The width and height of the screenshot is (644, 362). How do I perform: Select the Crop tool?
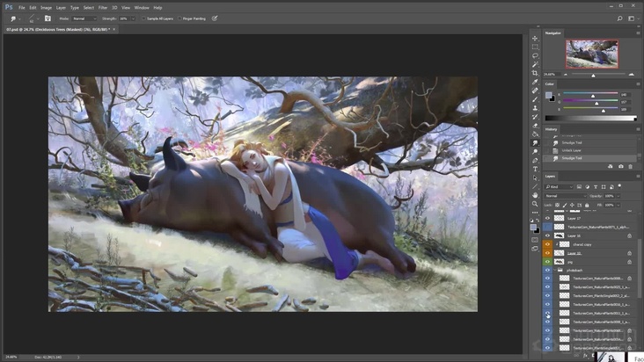[x=535, y=73]
